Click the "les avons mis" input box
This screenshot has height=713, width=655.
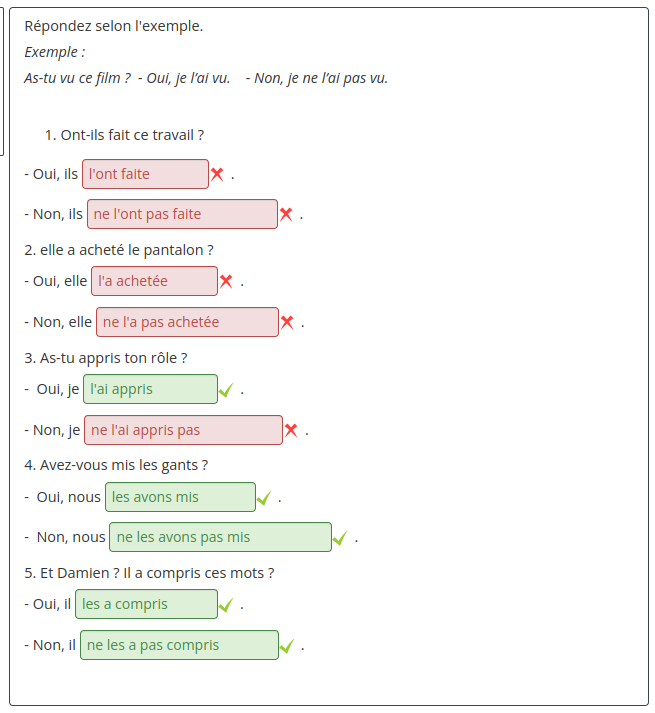tap(180, 497)
